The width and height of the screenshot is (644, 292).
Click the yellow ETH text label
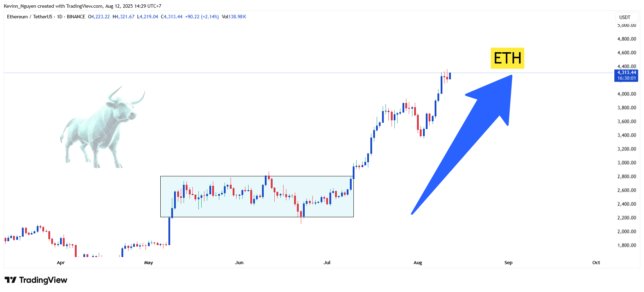(x=507, y=58)
